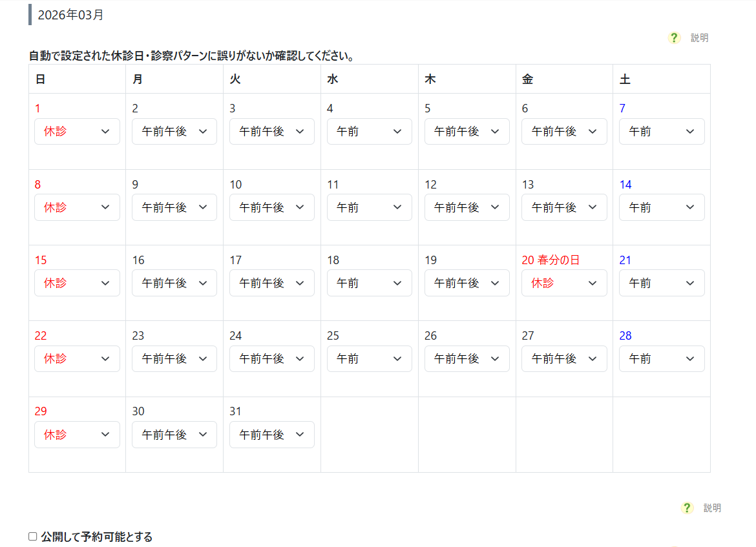Expand the March 4 午前 dropdown
Image resolution: width=756 pixels, height=547 pixels.
[369, 132]
